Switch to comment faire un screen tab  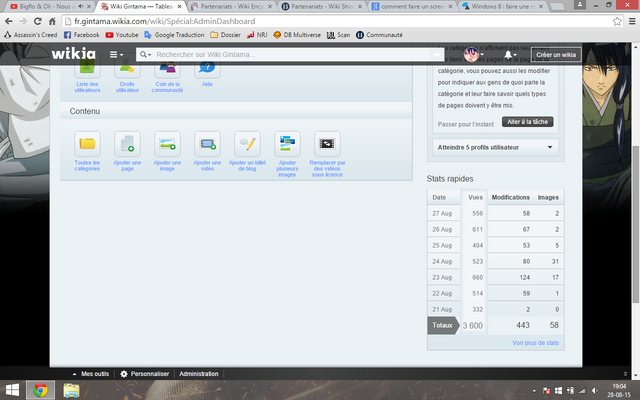pos(411,7)
